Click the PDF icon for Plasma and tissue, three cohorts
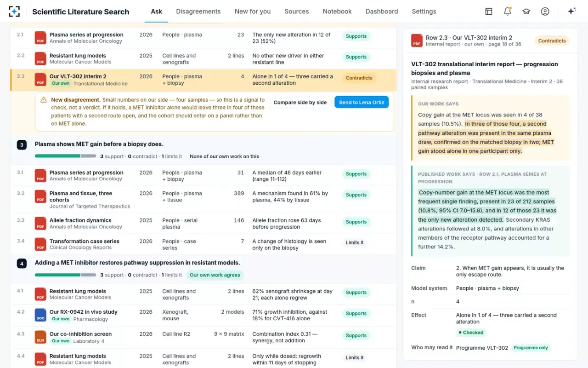Image resolution: width=588 pixels, height=368 pixels. [x=41, y=196]
